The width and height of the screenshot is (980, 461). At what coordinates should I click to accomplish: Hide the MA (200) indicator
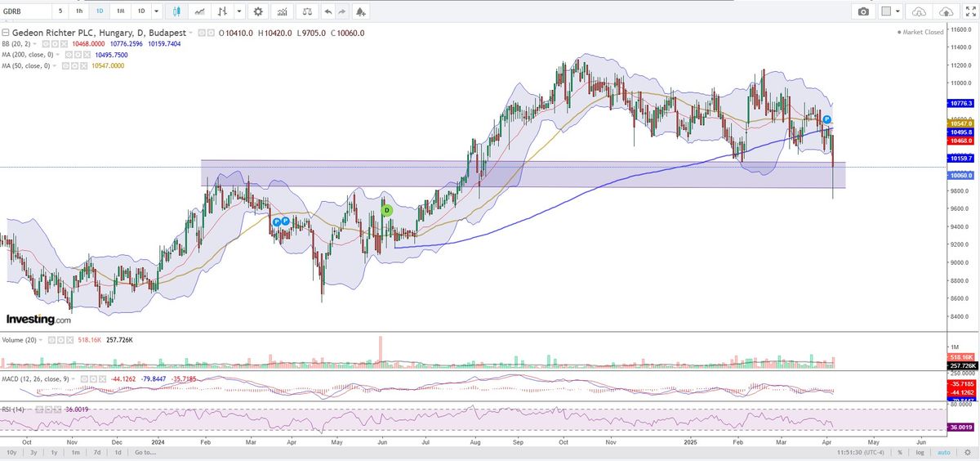click(x=69, y=55)
